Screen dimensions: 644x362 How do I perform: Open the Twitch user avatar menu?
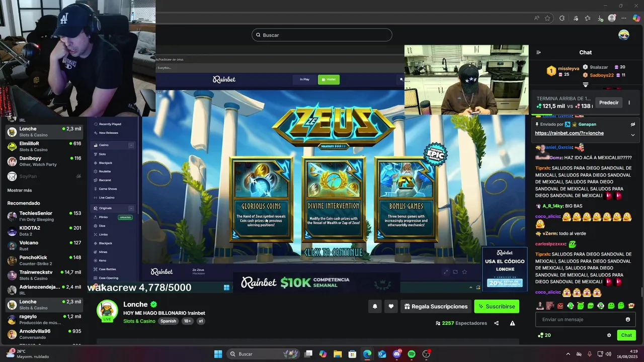624,35
